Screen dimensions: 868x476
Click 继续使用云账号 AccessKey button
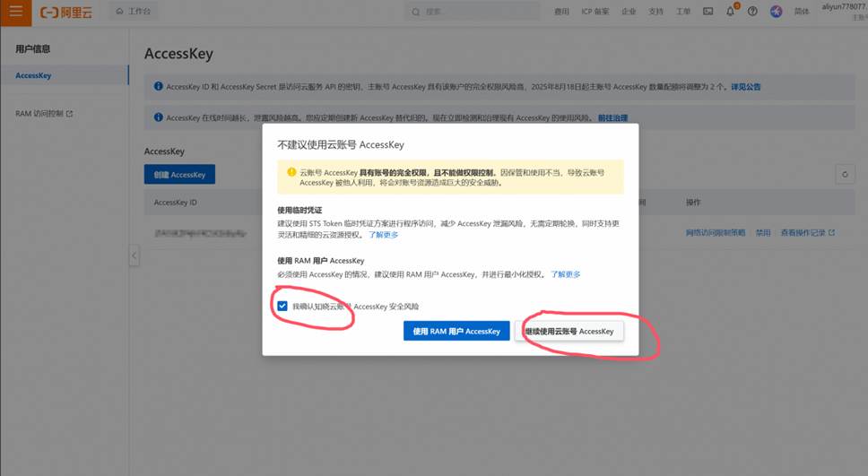pos(569,331)
